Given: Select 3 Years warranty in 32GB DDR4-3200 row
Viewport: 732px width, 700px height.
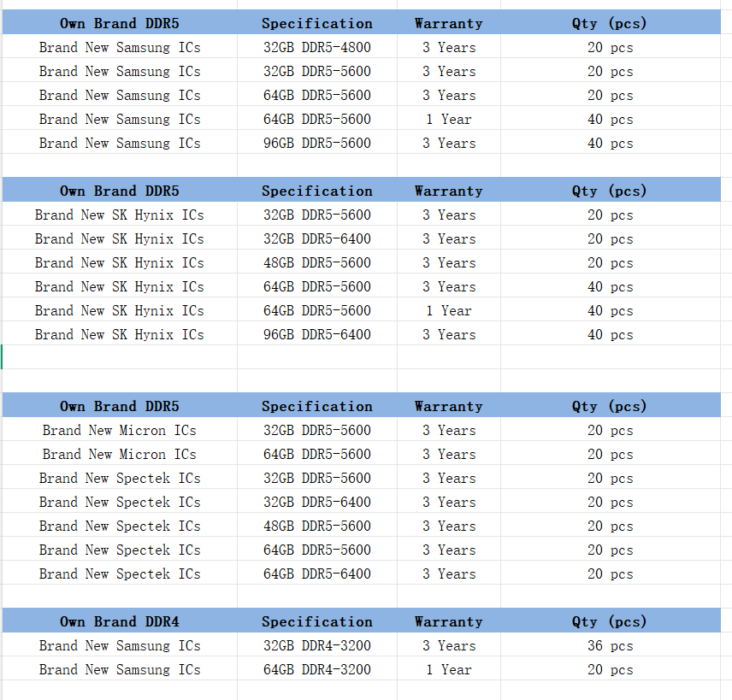Looking at the screenshot, I should click(449, 645).
